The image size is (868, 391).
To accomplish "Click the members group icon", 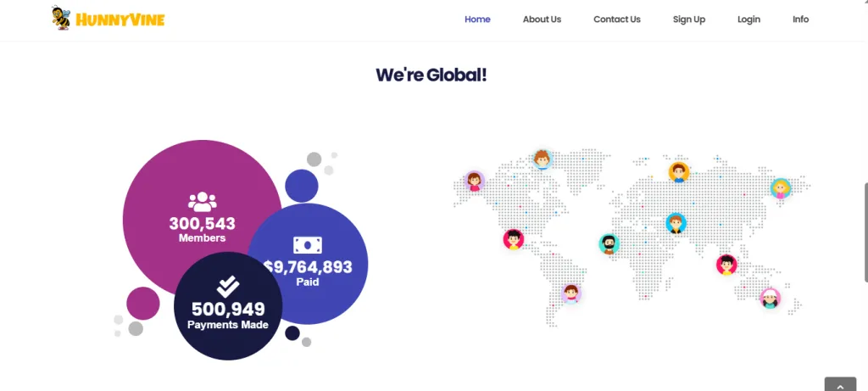I will coord(202,202).
